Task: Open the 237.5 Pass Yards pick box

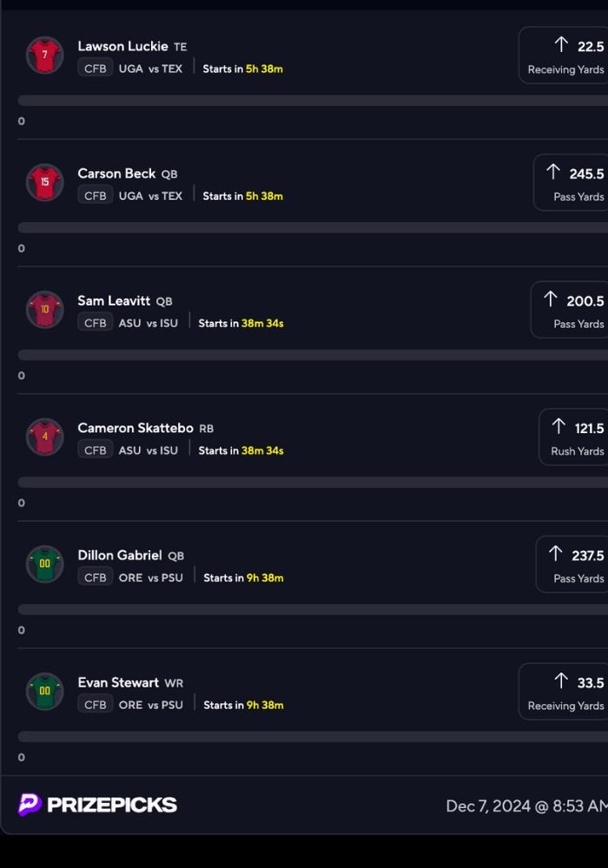Action: coord(572,564)
